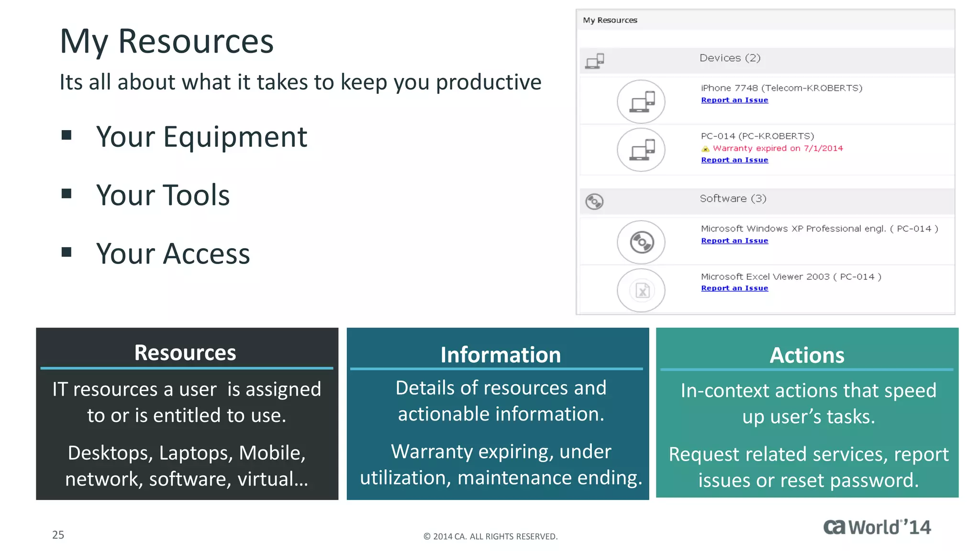The width and height of the screenshot is (980, 551).
Task: Click the warranty expired warning icon
Action: 705,149
